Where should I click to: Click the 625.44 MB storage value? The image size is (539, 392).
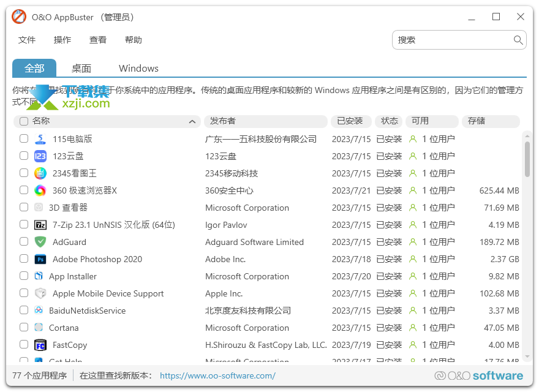click(x=499, y=190)
